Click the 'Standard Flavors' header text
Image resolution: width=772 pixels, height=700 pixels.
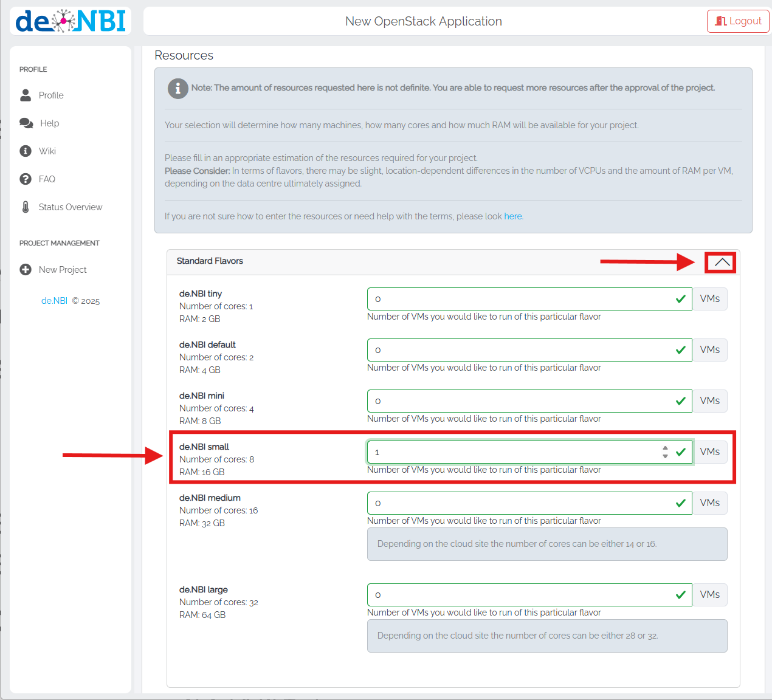click(x=210, y=261)
